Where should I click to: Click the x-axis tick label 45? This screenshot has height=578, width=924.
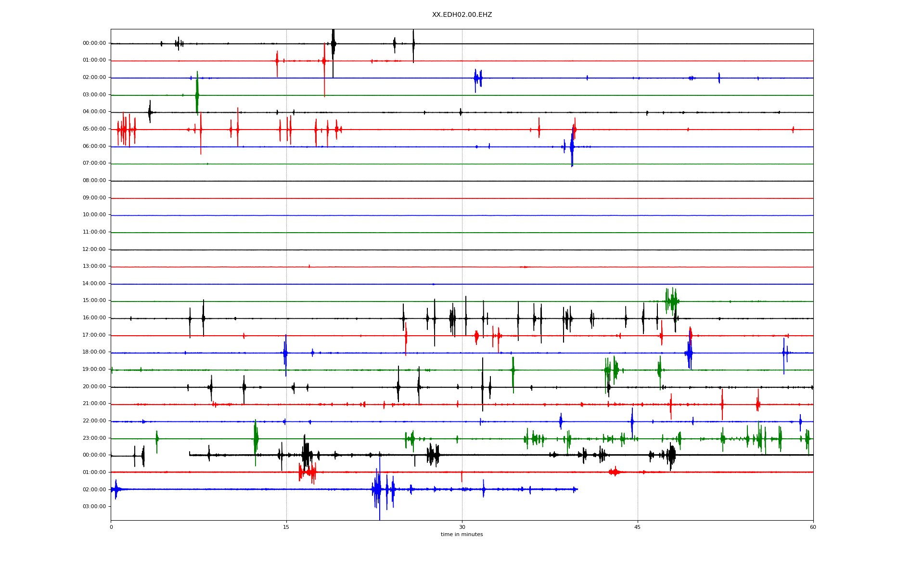(x=637, y=527)
